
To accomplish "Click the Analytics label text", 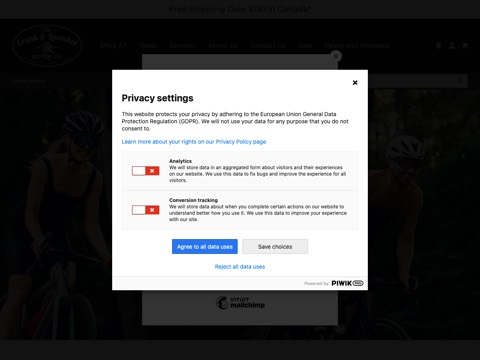I will pos(180,161).
